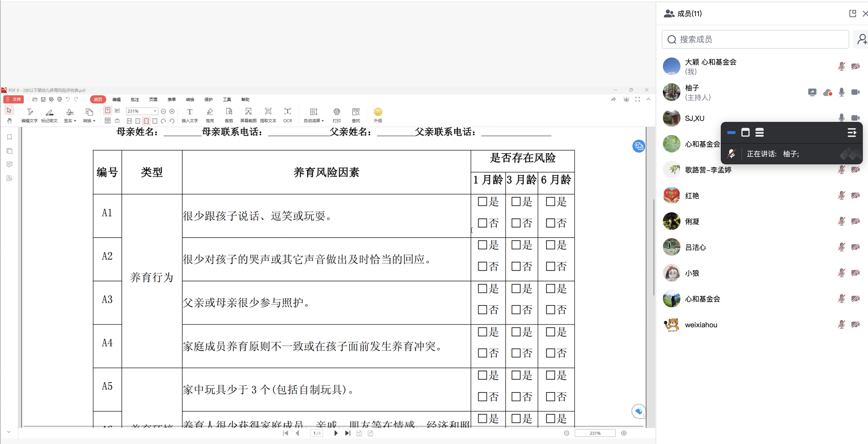Open the comments panel in left sidebar
Image resolution: width=868 pixels, height=444 pixels.
coord(9,164)
